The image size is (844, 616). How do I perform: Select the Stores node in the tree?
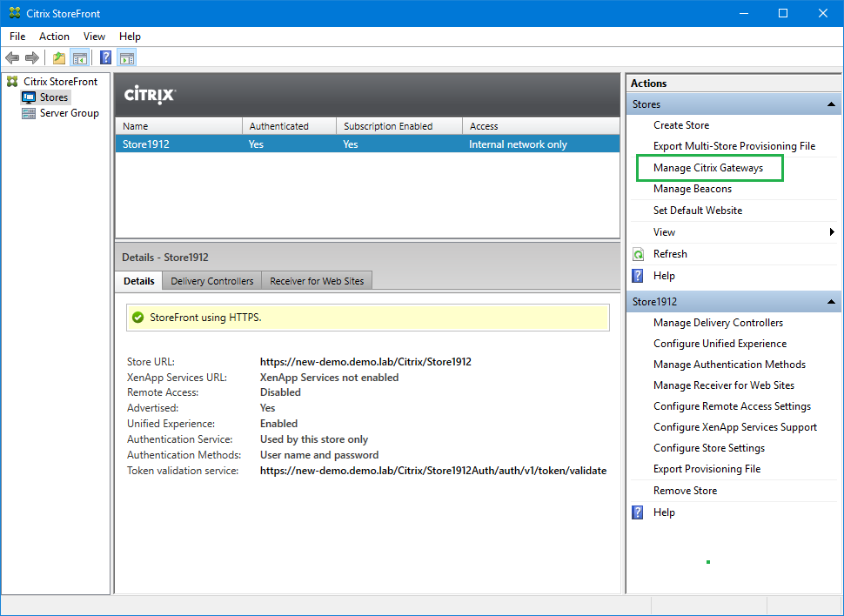tap(53, 97)
